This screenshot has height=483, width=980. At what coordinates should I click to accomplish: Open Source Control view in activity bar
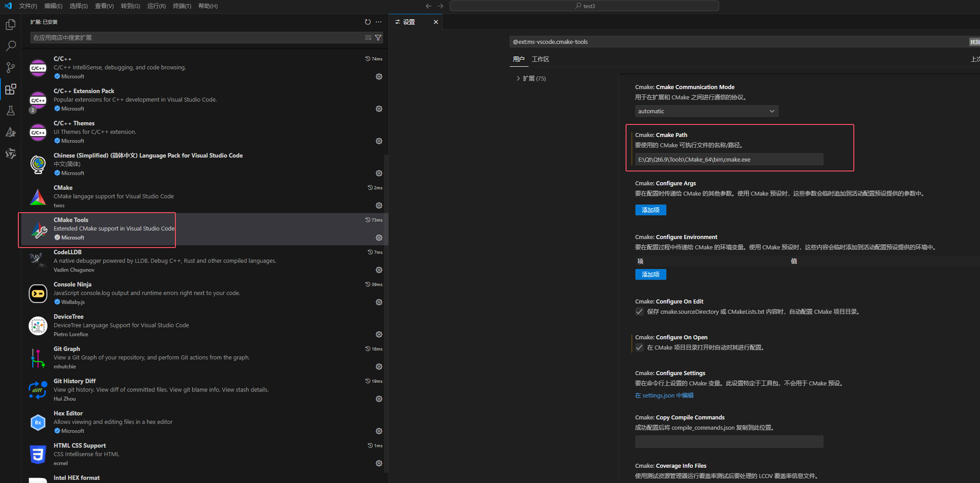click(x=11, y=68)
